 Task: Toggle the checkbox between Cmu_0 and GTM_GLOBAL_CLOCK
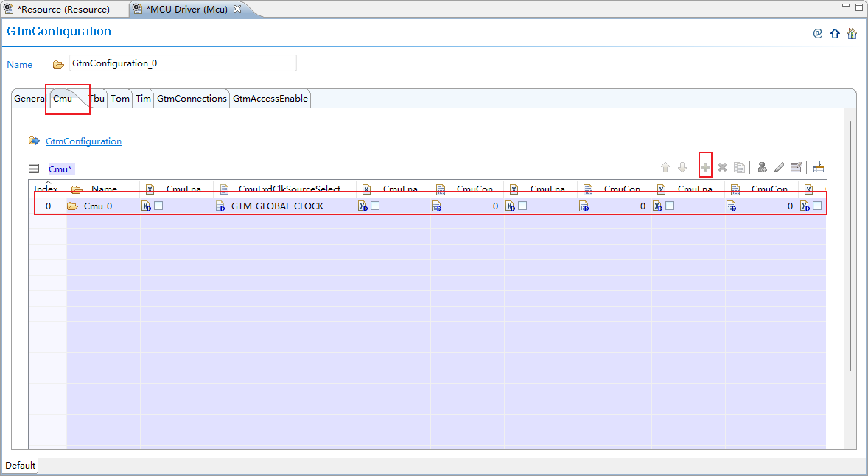158,206
